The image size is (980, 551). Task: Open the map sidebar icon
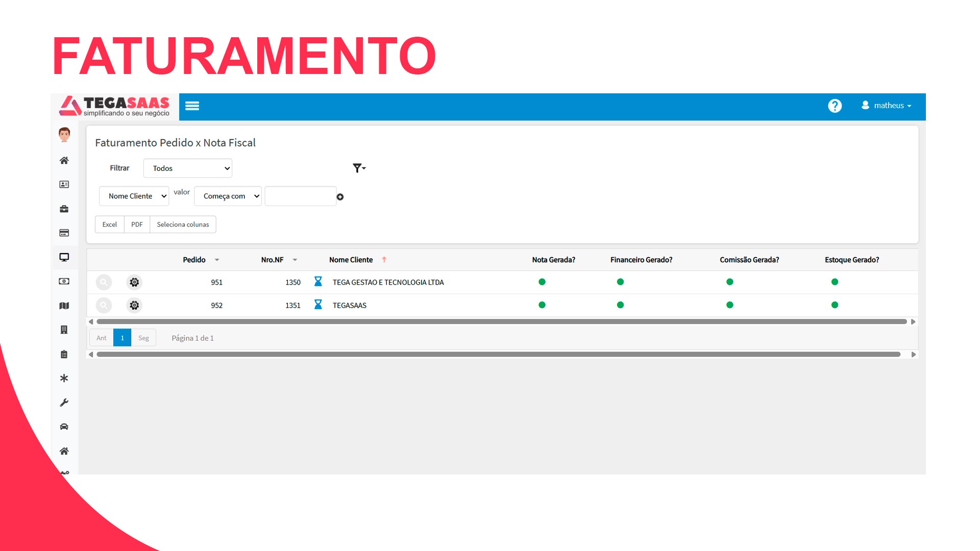click(64, 306)
